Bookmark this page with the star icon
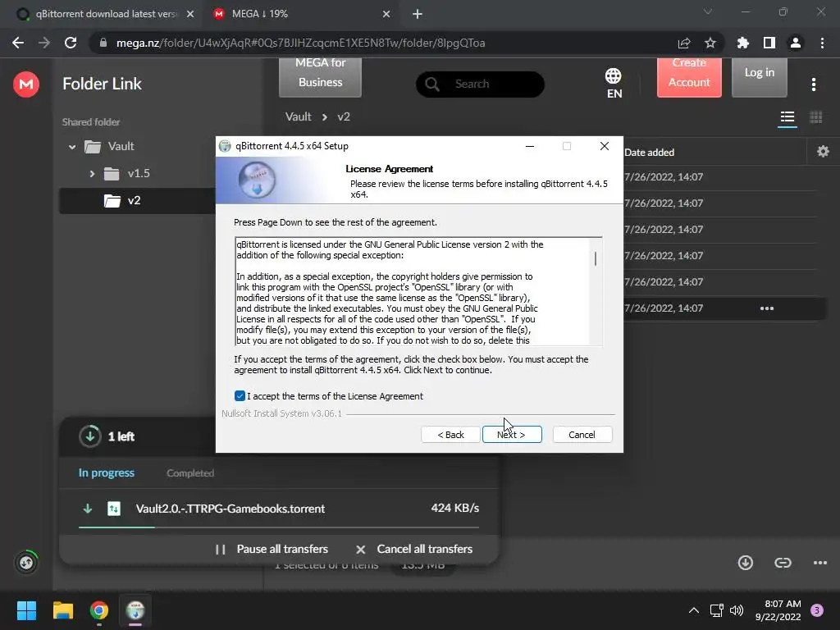This screenshot has width=840, height=630. coord(710,43)
